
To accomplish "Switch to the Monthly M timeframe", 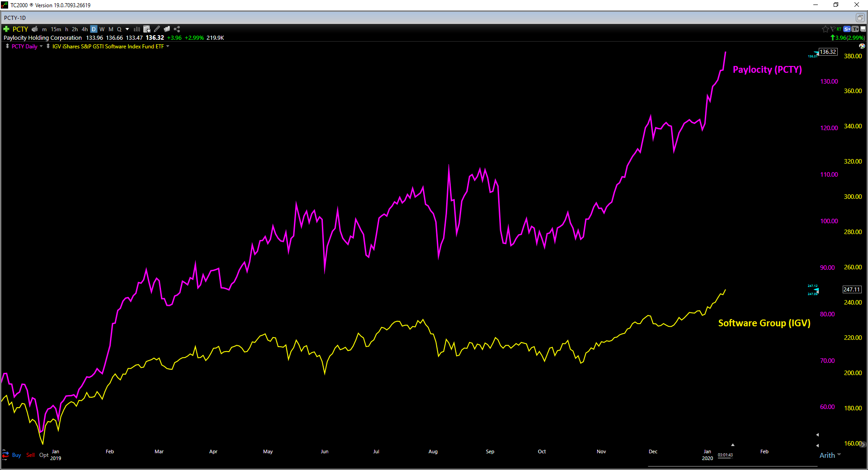I will (x=111, y=29).
